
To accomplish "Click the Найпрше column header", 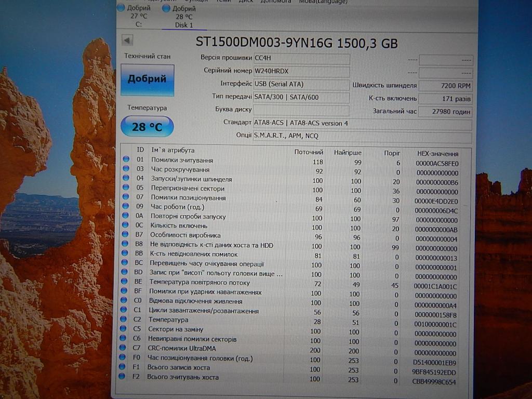I will [348, 153].
